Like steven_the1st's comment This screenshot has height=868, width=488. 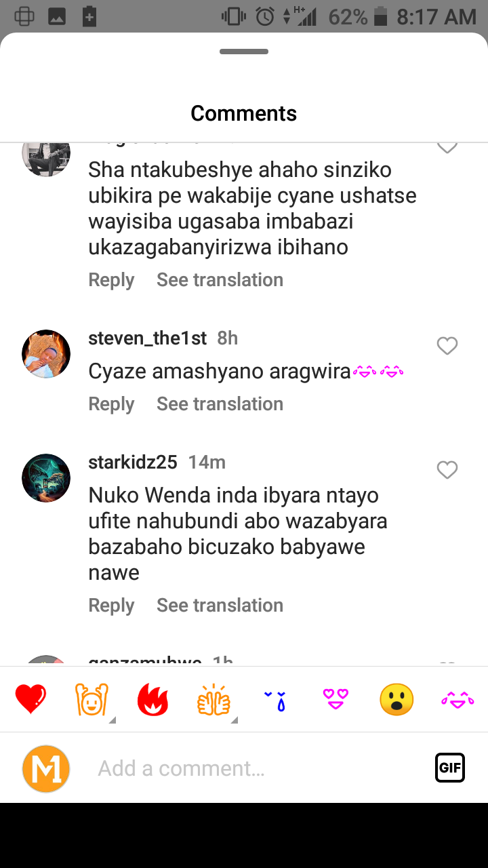click(447, 346)
